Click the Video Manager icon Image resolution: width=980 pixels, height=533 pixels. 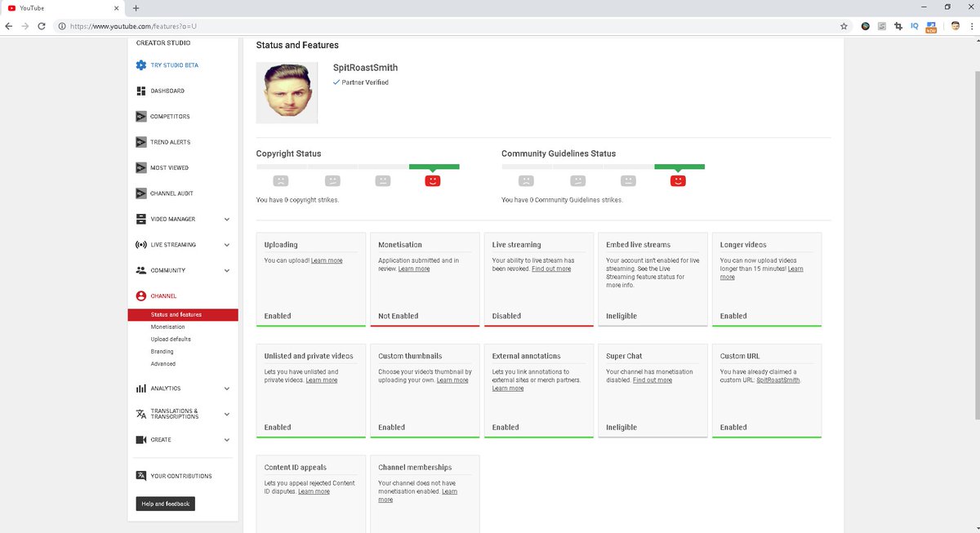[141, 219]
